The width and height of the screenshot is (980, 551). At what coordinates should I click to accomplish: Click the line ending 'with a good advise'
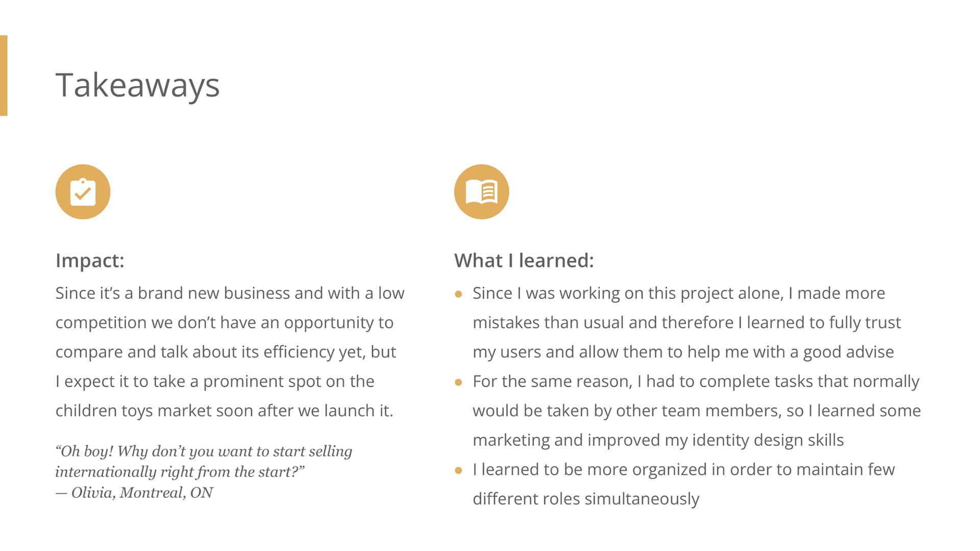[683, 352]
